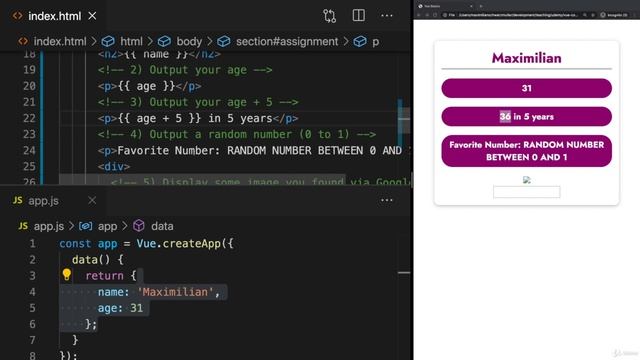
Task: Click the JS icon on app.js tab
Action: coord(18,200)
